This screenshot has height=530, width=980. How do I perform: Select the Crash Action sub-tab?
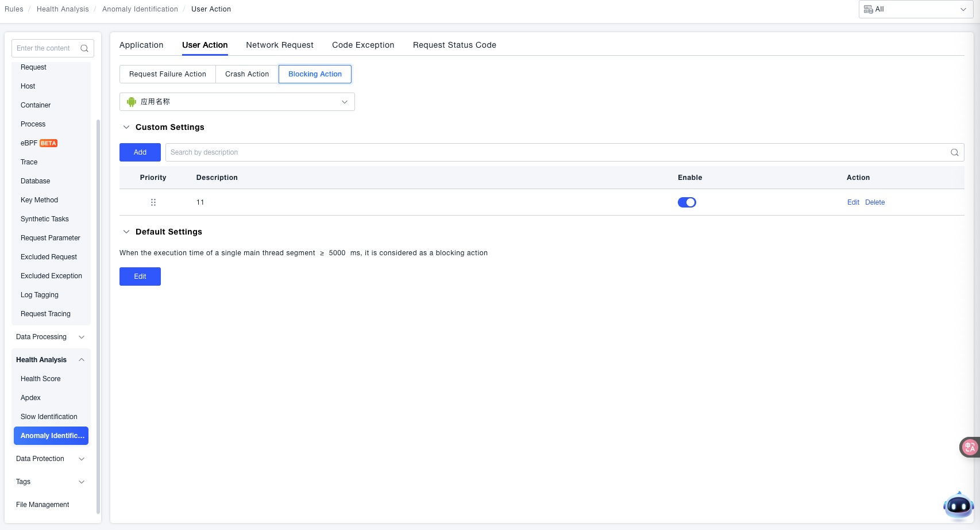tap(247, 74)
